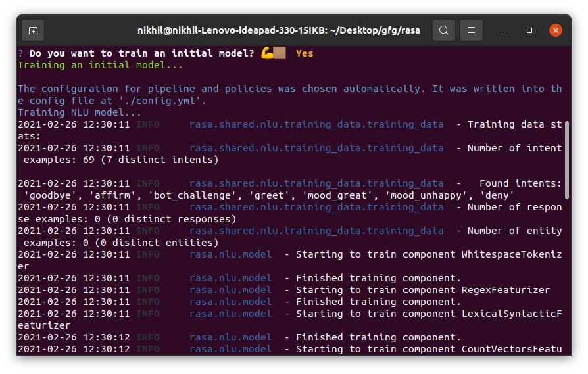
Task: Maximize the terminal window
Action: click(x=529, y=30)
